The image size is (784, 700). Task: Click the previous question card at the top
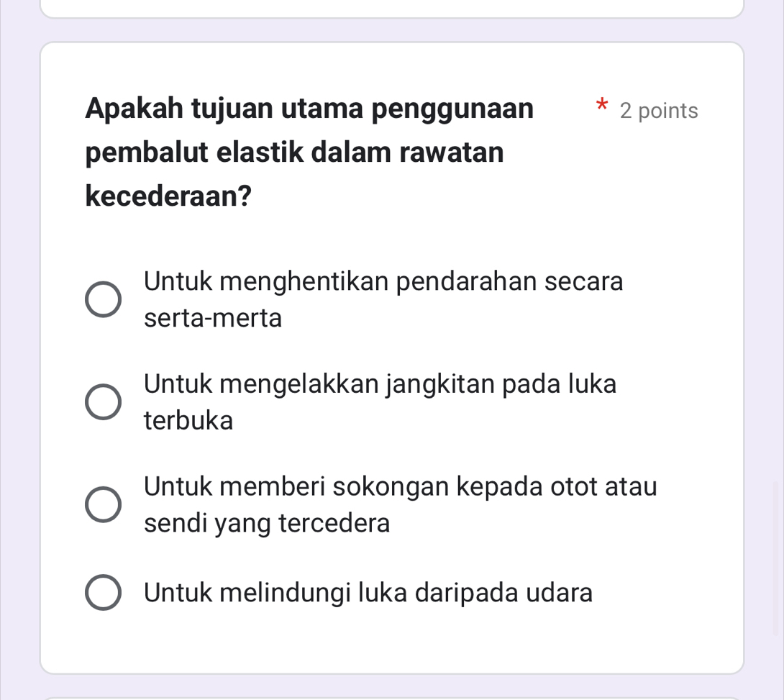point(392,9)
